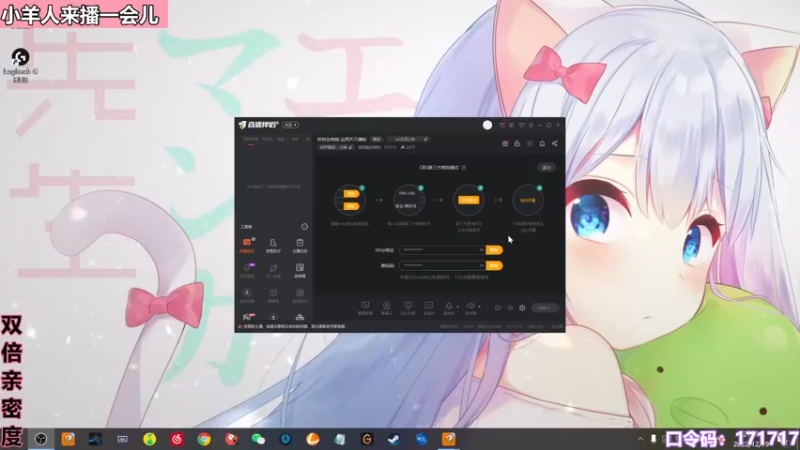
Task: Click the popularity count 2277
Action: tap(408, 147)
